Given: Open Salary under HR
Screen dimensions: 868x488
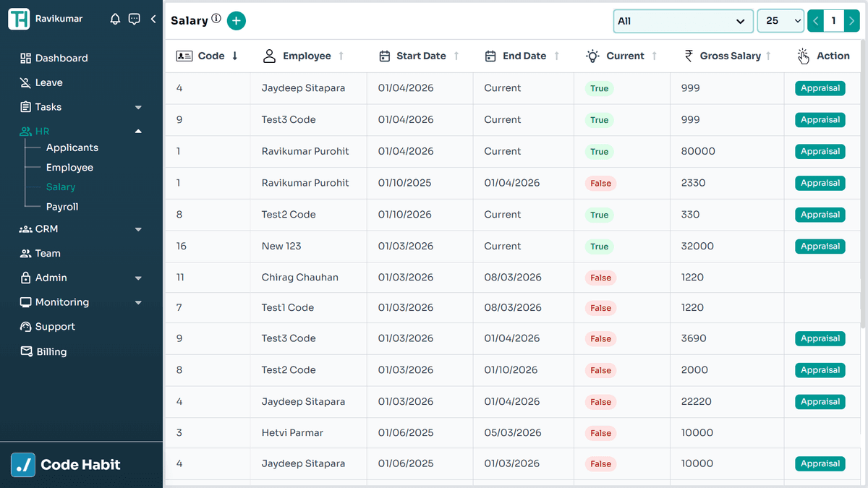Looking at the screenshot, I should coord(61,187).
